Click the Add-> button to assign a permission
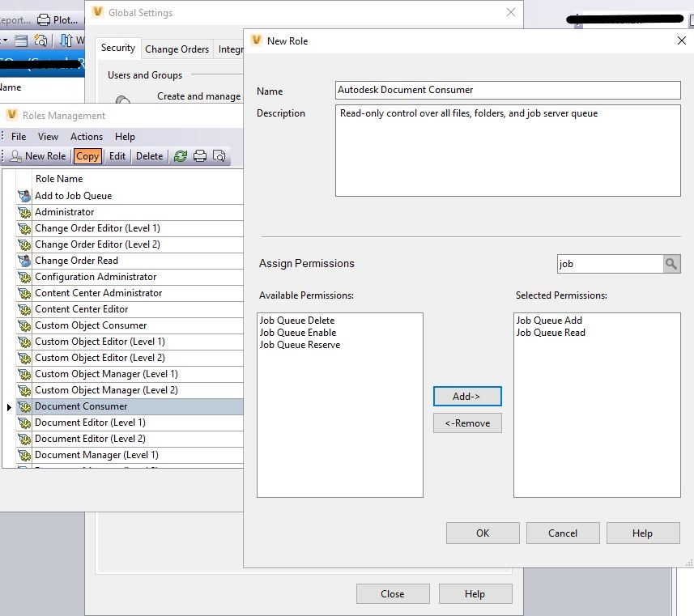This screenshot has height=616, width=694. pos(467,396)
